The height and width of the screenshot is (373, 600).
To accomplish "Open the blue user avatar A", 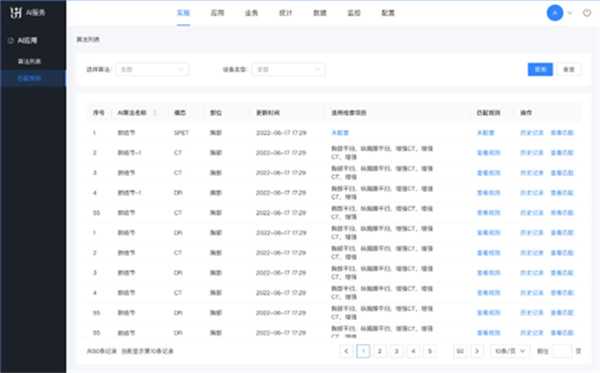I will tap(554, 13).
